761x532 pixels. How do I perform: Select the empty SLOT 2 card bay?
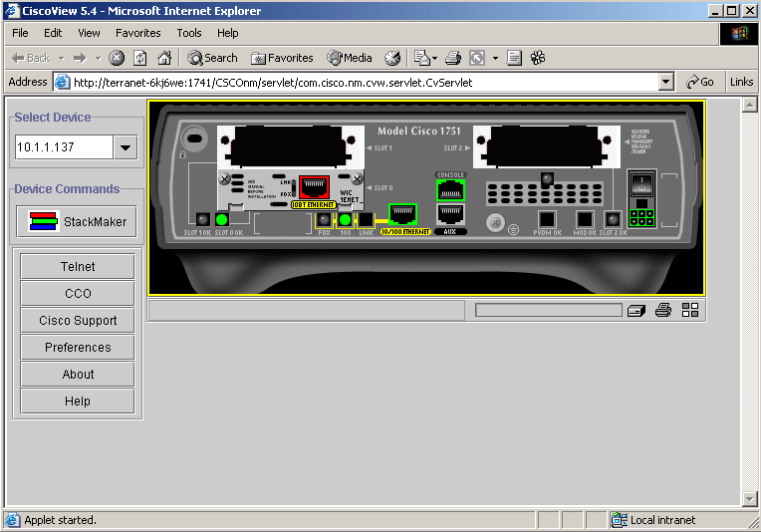pos(547,146)
